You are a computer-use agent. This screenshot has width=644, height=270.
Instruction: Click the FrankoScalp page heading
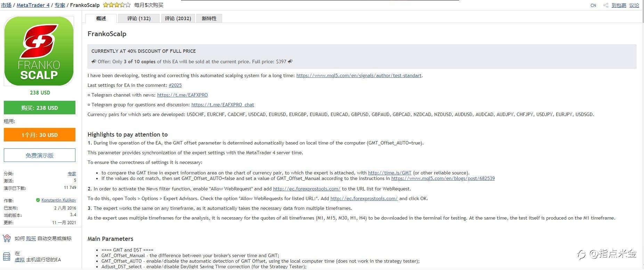(x=107, y=34)
